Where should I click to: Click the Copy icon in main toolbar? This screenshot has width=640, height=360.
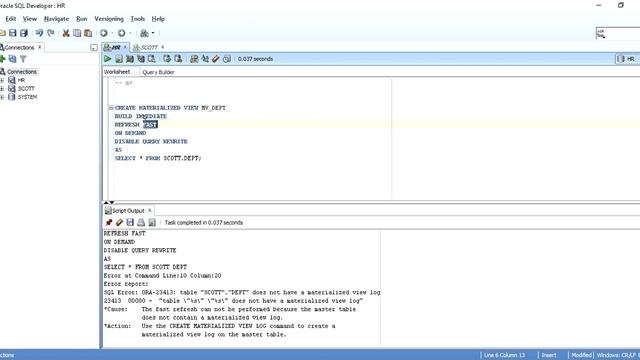pos(77,33)
